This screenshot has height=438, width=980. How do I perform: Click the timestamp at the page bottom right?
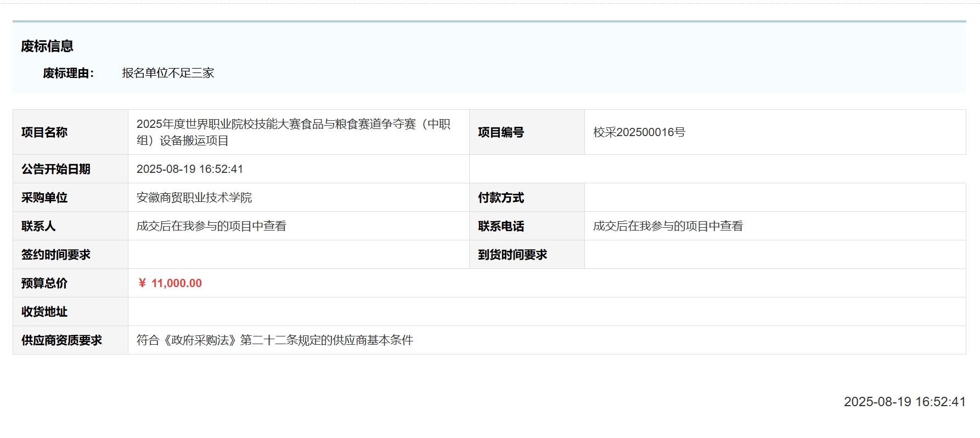904,402
